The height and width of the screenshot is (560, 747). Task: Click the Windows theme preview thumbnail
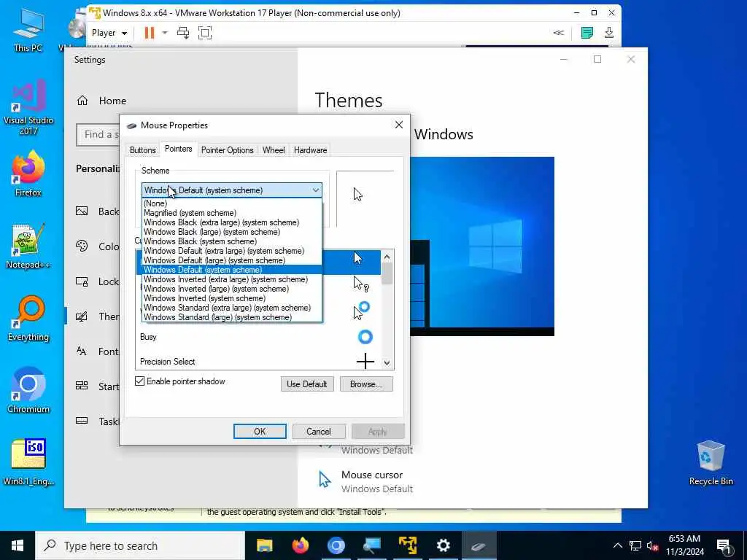481,246
